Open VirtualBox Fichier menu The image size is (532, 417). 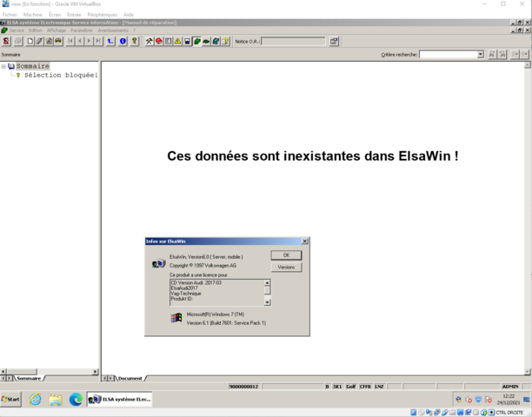(x=10, y=15)
